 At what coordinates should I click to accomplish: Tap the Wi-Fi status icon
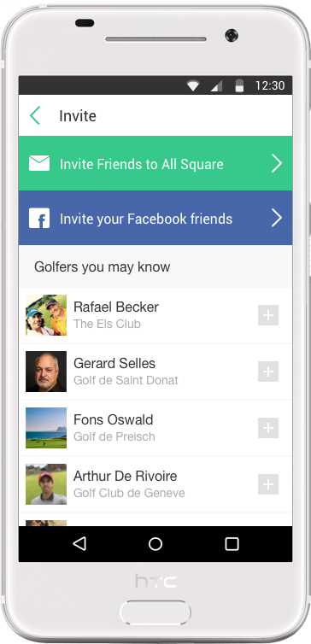pyautogui.click(x=193, y=85)
